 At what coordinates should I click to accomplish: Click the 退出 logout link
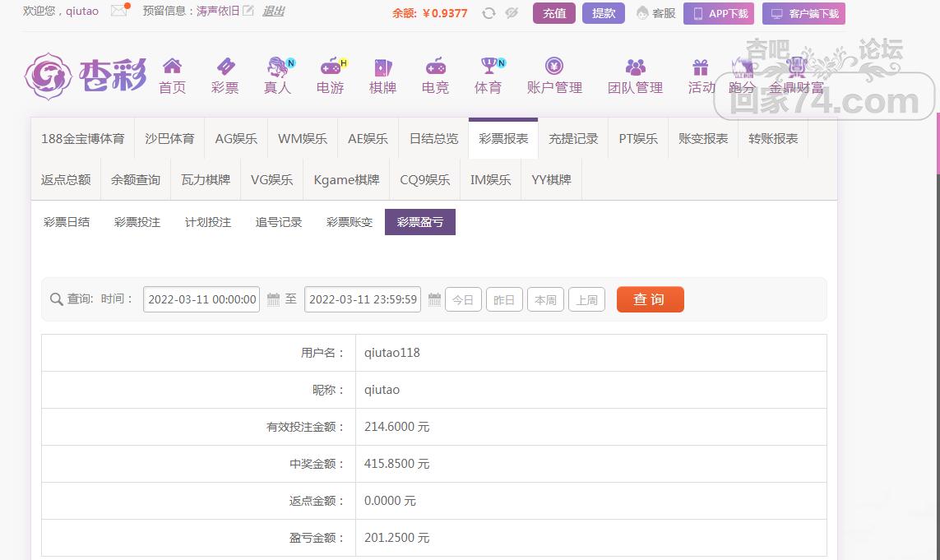273,12
